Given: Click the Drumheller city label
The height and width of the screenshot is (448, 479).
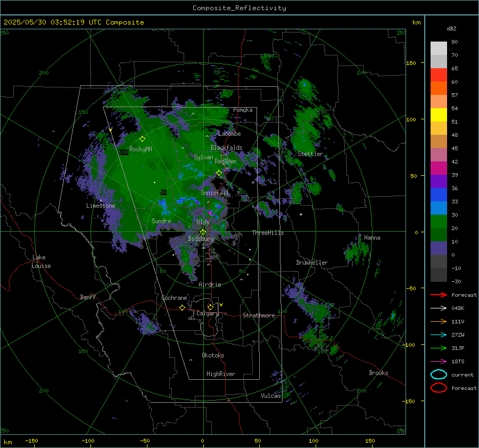Looking at the screenshot, I should (312, 263).
